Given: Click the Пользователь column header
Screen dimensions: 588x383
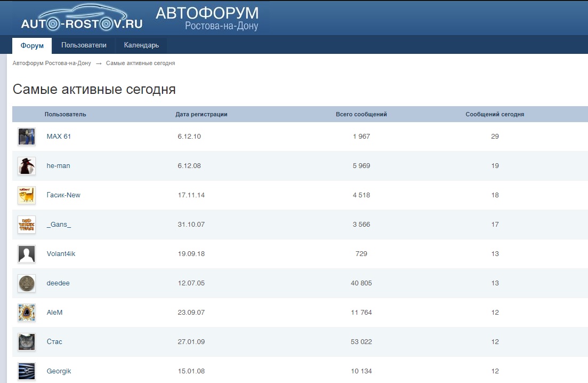Looking at the screenshot, I should (x=65, y=114).
